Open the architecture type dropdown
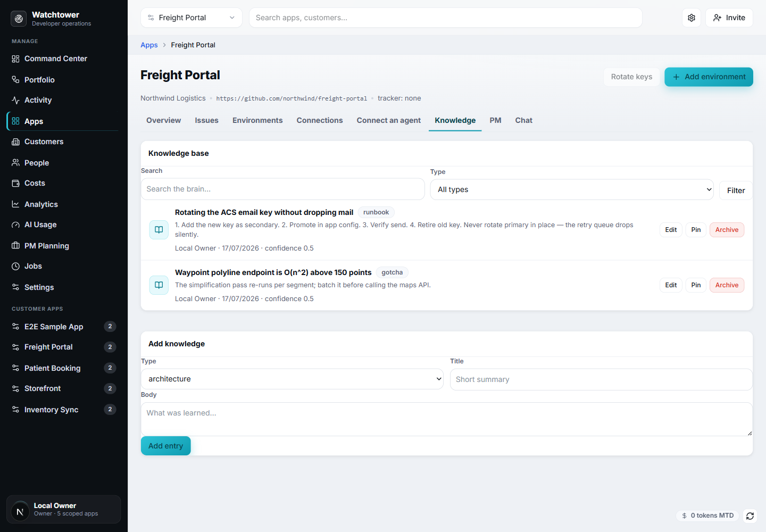Image resolution: width=766 pixels, height=532 pixels. coord(292,379)
